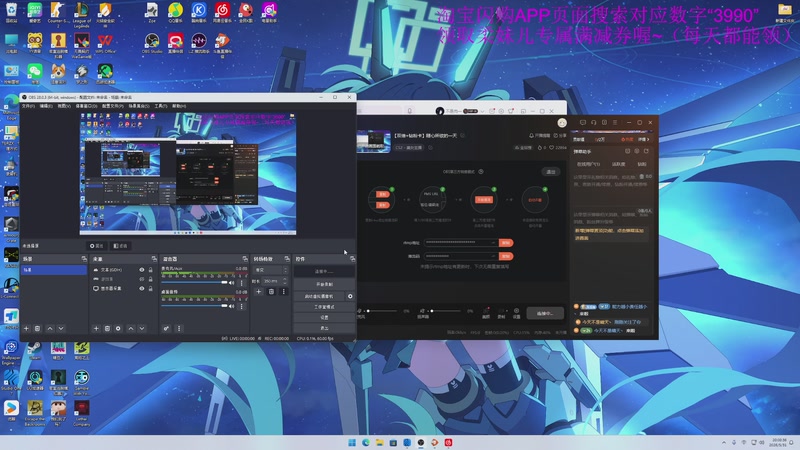Adjust 麦克风/Aux volume slider in OBS mixer

(194, 283)
